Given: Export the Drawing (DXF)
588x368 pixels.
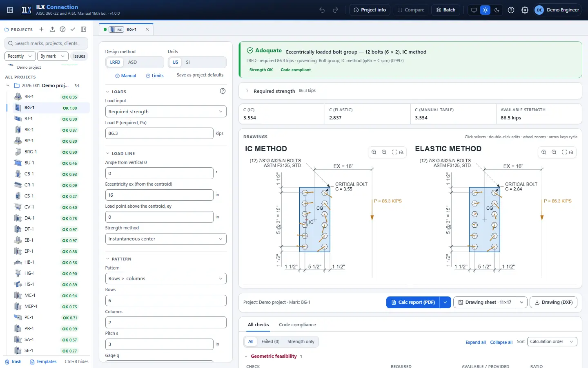Looking at the screenshot, I should pyautogui.click(x=553, y=303).
